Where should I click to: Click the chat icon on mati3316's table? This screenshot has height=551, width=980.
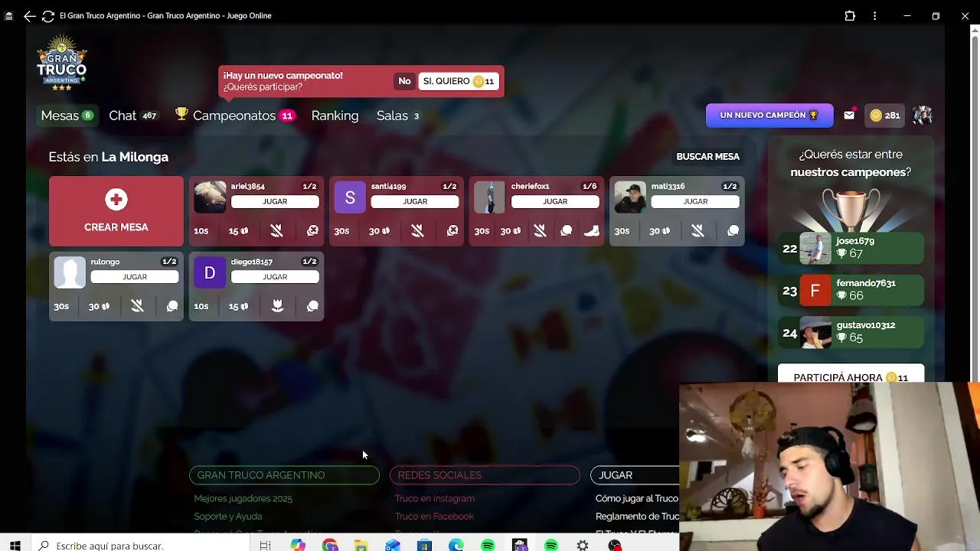pyautogui.click(x=733, y=230)
